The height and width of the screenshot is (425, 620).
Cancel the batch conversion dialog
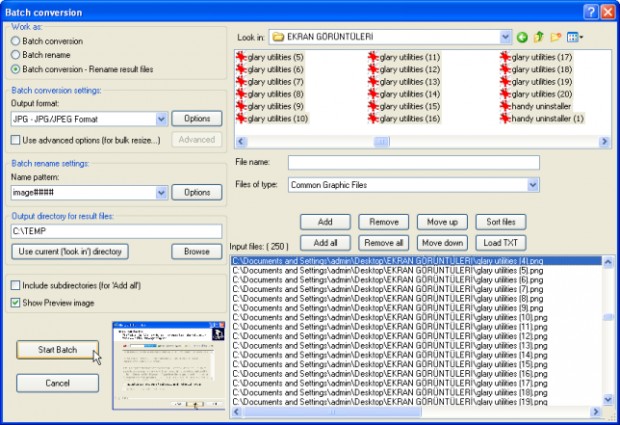point(57,383)
